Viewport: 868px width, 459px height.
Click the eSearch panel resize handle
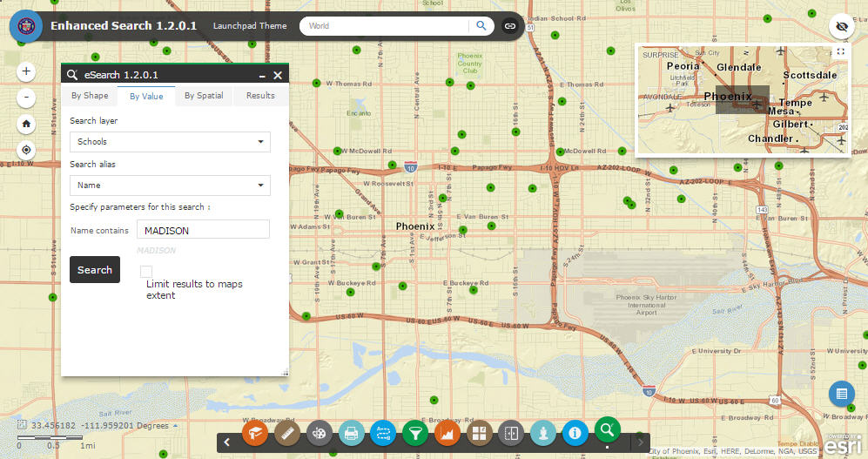coord(285,373)
